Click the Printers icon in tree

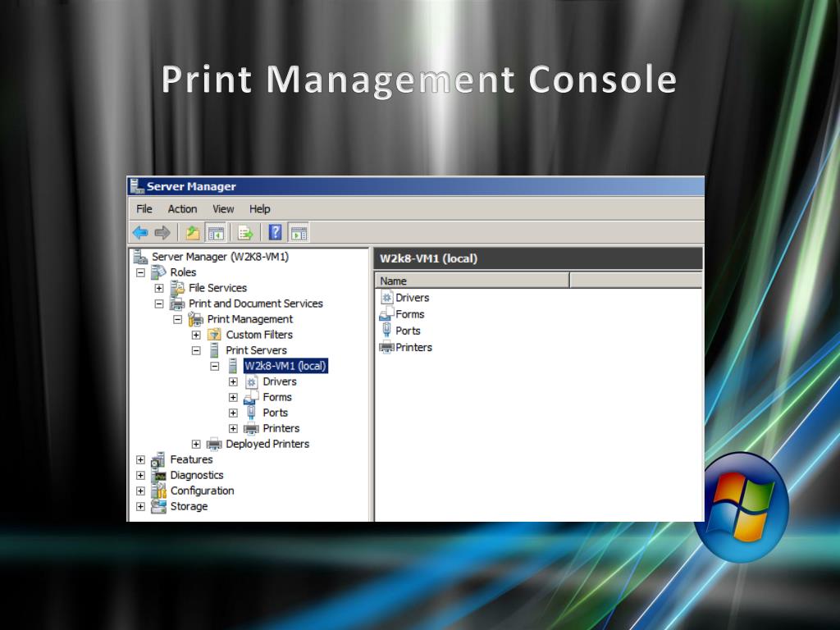(251, 428)
